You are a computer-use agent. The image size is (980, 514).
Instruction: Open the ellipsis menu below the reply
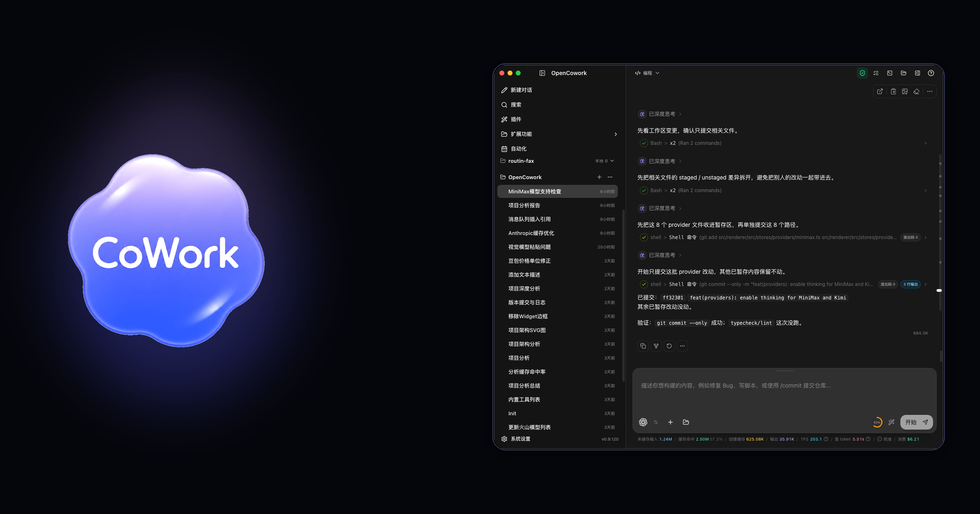(682, 346)
